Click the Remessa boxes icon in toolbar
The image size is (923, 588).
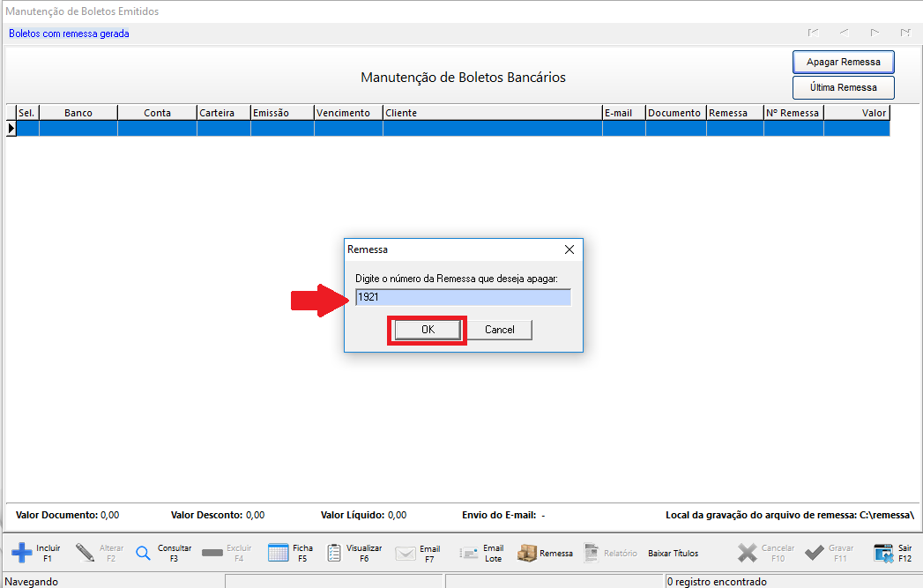tap(527, 553)
